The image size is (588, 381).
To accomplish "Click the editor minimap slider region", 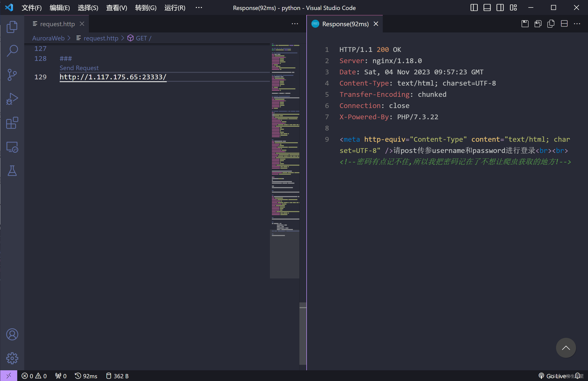I will click(284, 254).
